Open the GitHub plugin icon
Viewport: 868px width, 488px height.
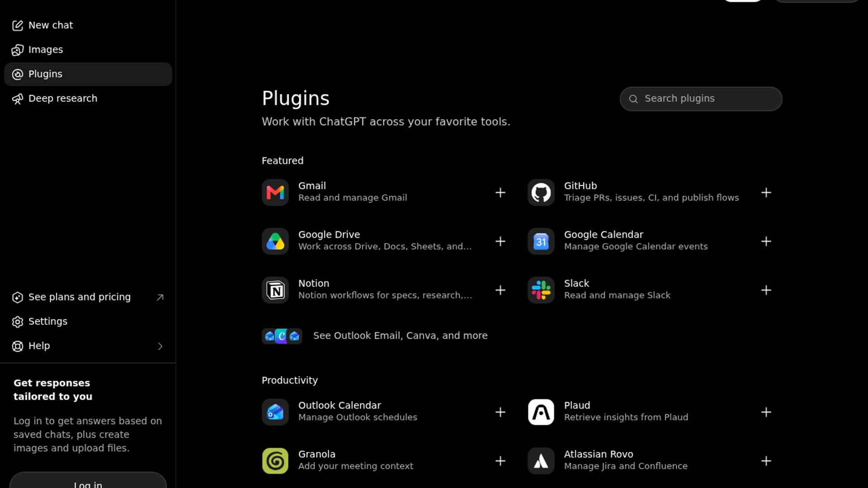coord(541,192)
